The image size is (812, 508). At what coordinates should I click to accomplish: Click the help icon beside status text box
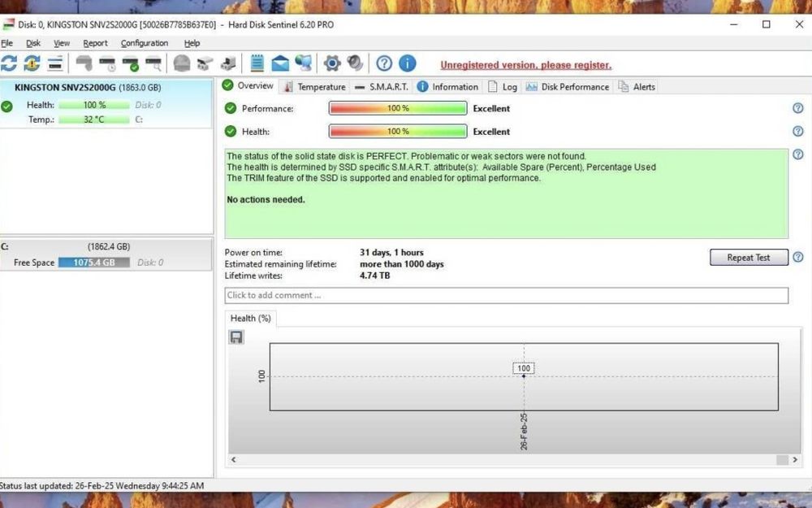pyautogui.click(x=798, y=154)
